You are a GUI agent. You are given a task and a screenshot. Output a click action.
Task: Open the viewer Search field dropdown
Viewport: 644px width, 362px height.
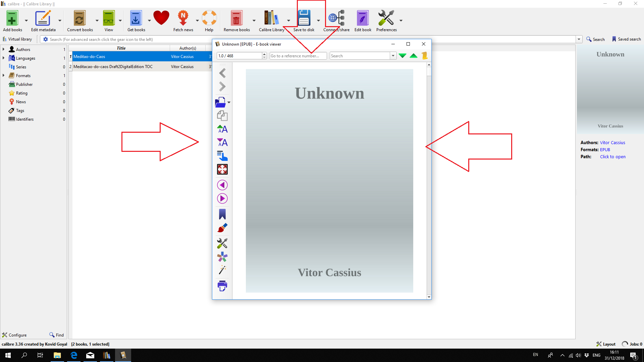(393, 56)
